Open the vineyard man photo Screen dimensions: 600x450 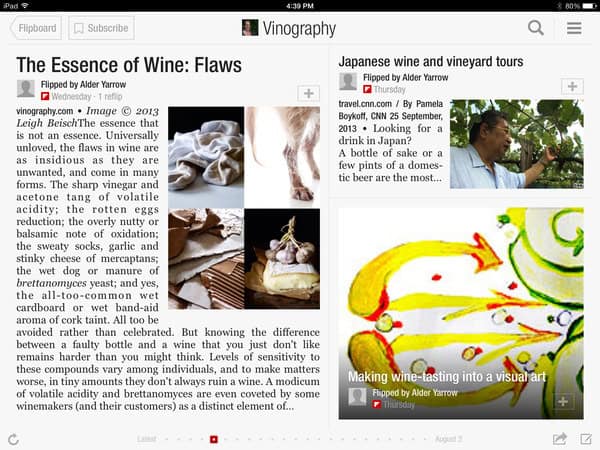click(517, 144)
